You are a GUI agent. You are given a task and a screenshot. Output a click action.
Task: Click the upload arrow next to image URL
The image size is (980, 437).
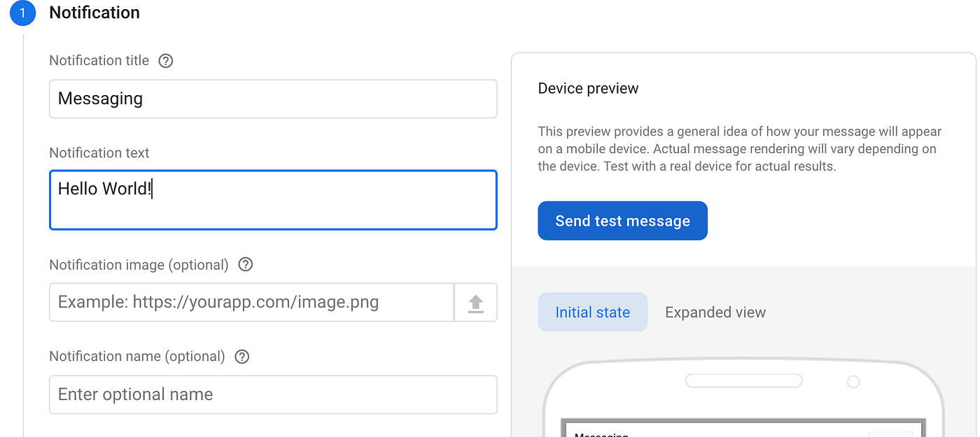point(476,302)
